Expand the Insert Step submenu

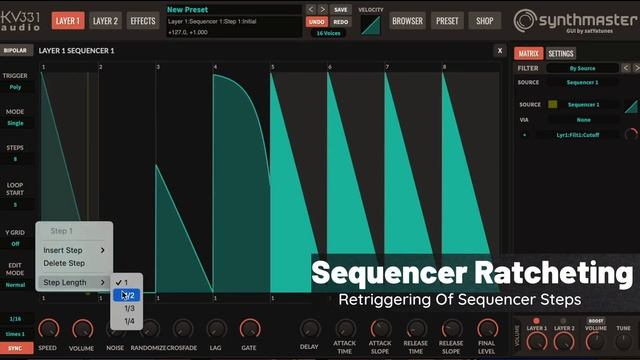pos(74,250)
